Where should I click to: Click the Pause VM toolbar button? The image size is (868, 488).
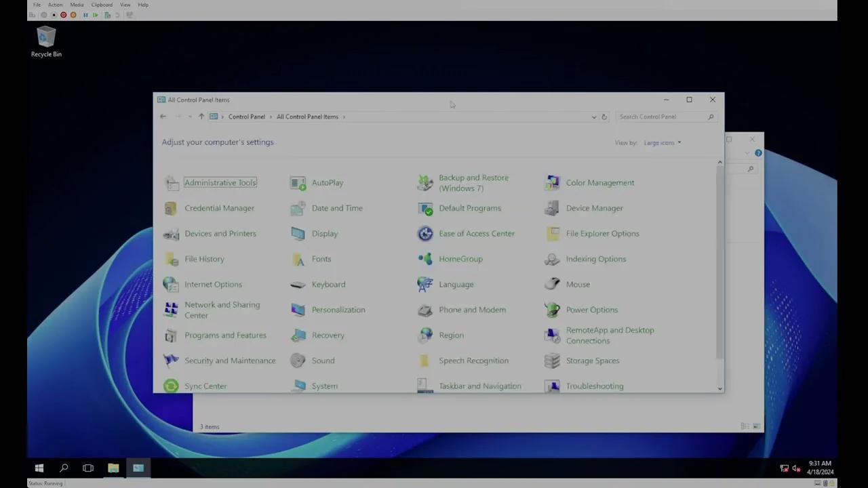coord(85,15)
